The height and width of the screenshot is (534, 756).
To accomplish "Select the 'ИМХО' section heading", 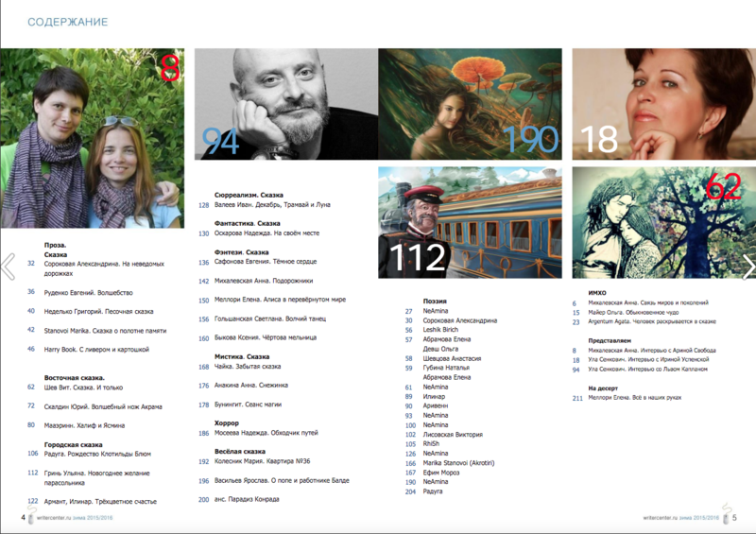I will point(597,293).
